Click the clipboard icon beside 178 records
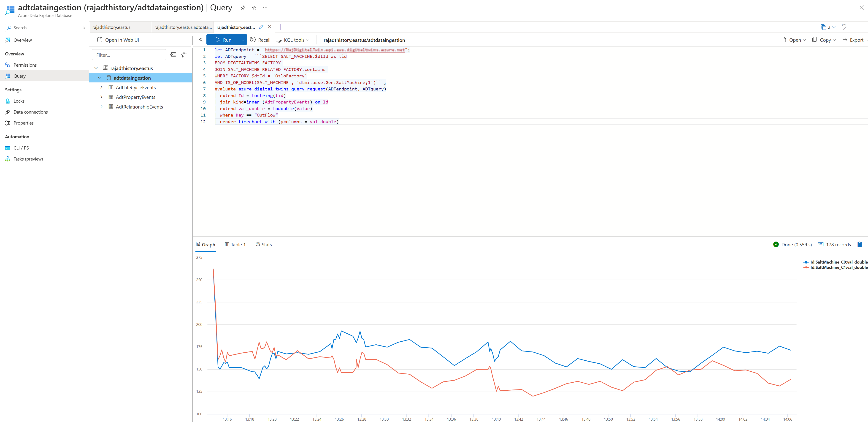The width and height of the screenshot is (868, 422). pos(860,244)
